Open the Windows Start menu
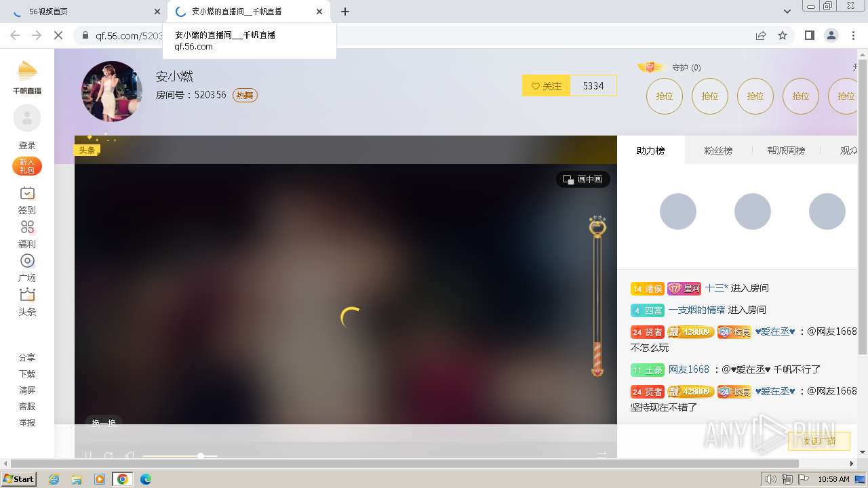The image size is (868, 488). point(19,479)
